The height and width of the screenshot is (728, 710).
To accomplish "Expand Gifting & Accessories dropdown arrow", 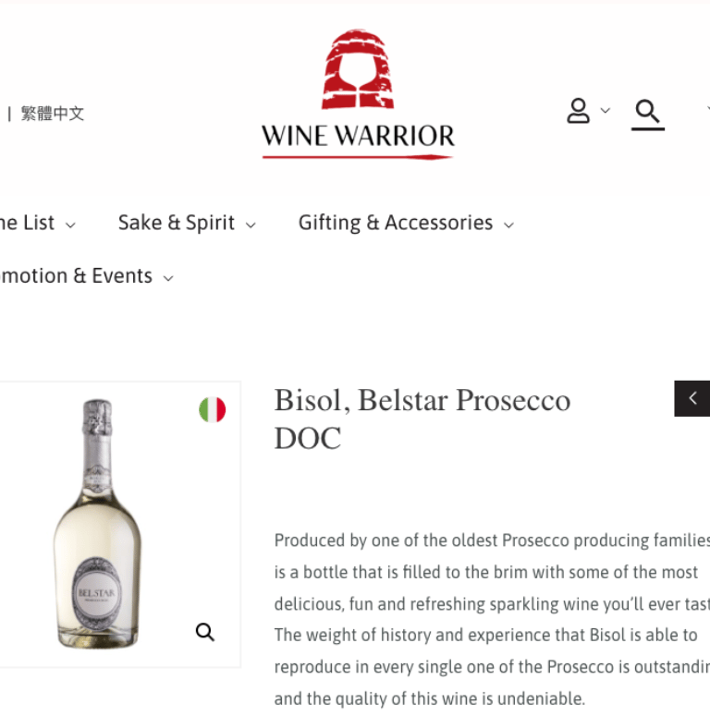I will point(509,225).
